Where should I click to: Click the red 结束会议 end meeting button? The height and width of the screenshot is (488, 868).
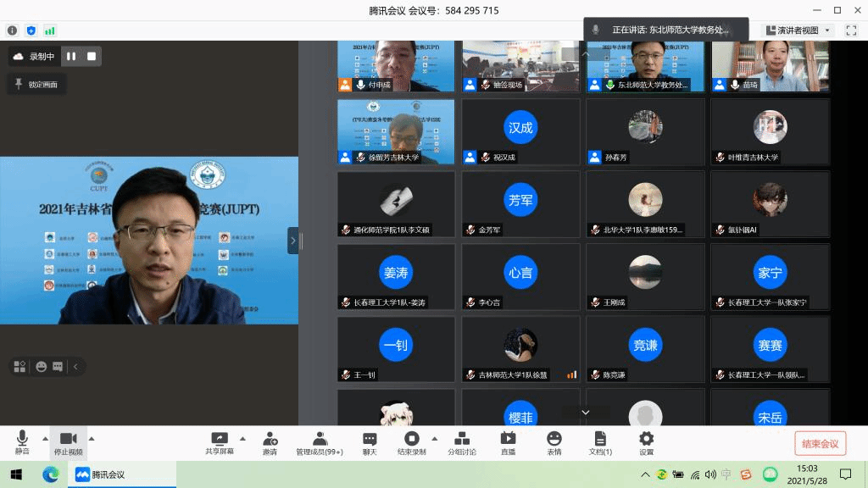(x=820, y=444)
